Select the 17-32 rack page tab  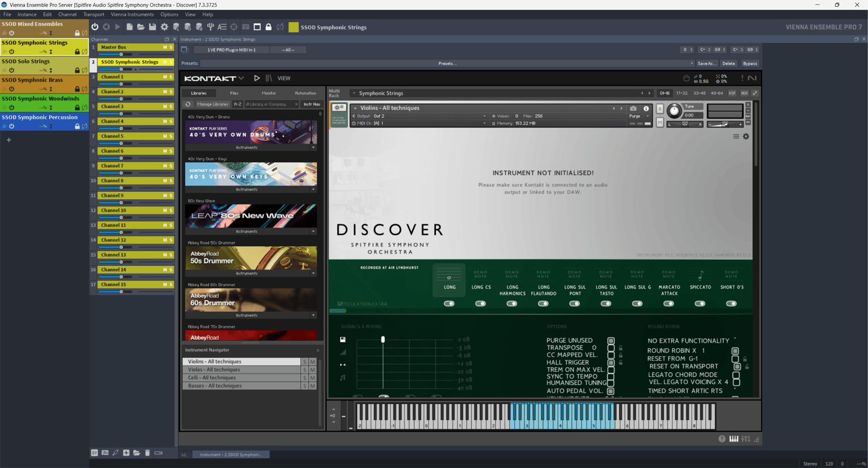(x=682, y=93)
